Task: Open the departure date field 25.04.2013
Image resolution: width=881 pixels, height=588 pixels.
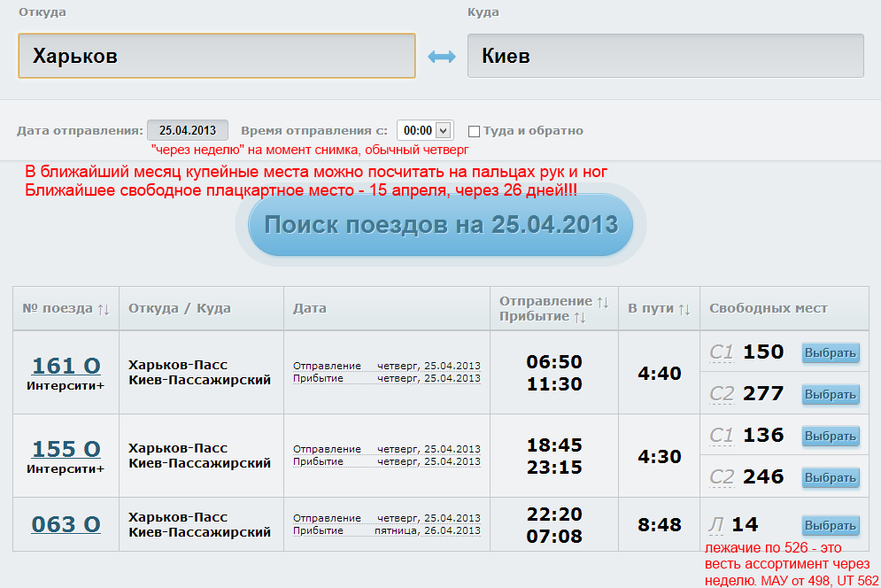Action: pyautogui.click(x=188, y=130)
